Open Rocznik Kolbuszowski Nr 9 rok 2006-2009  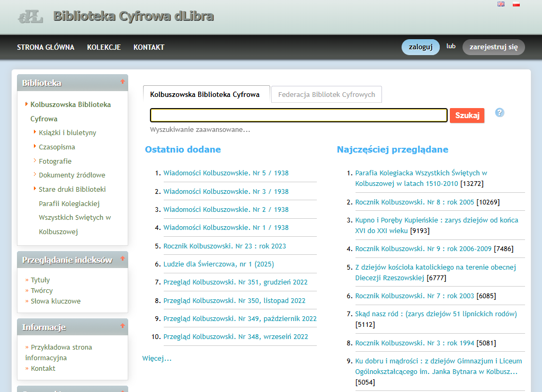coord(423,249)
